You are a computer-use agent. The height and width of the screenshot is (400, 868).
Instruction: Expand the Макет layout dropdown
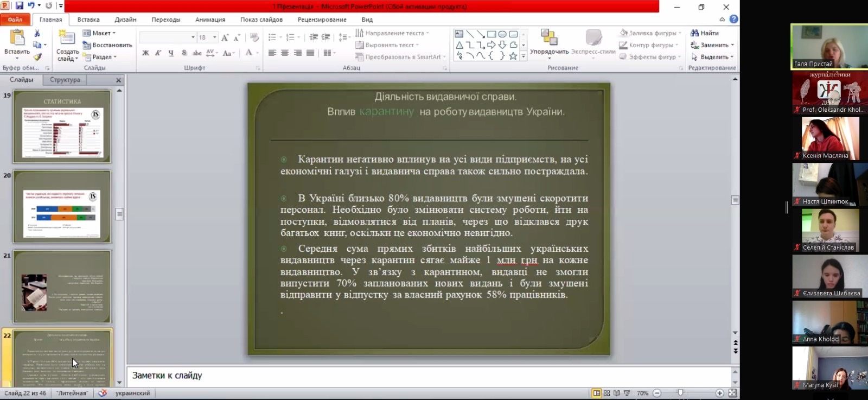tap(101, 33)
